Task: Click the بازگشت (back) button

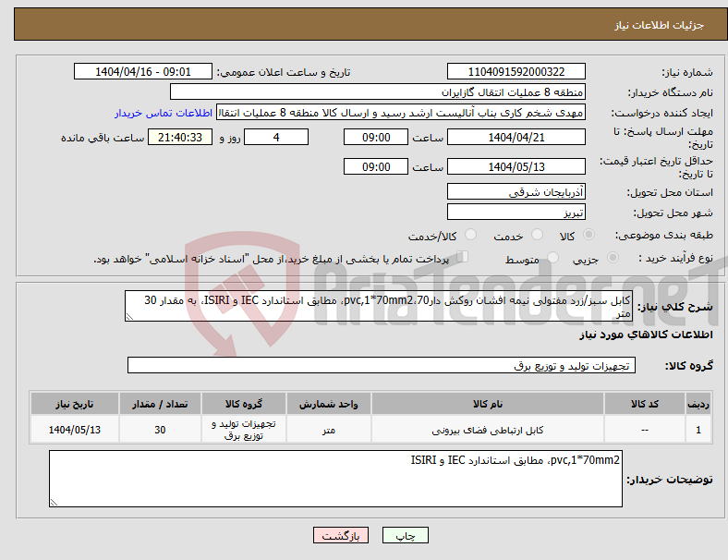Action: tap(341, 535)
